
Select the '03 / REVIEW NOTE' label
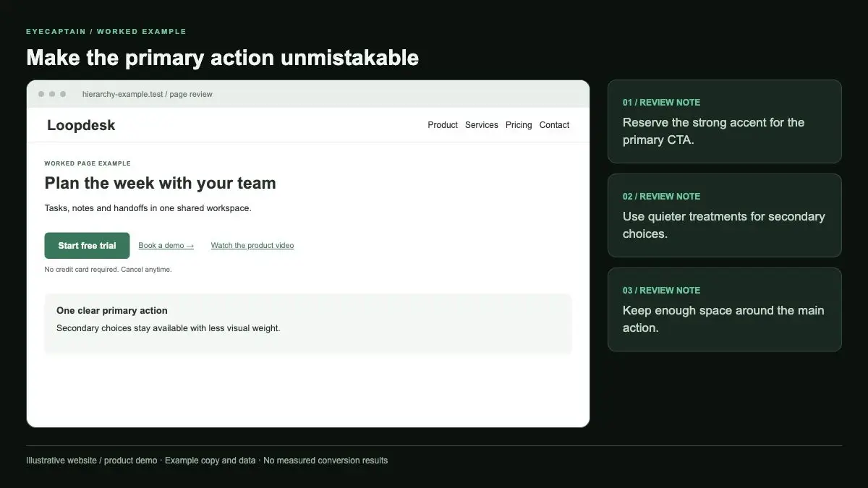[x=662, y=291]
